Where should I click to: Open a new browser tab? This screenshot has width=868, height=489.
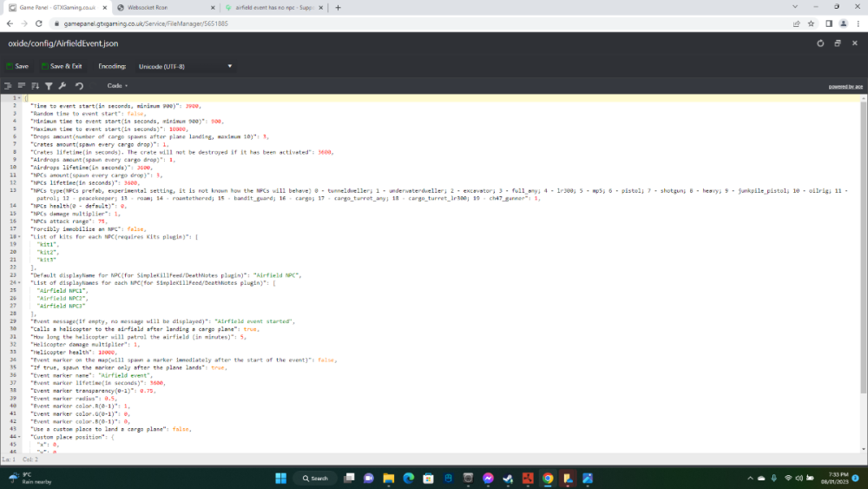338,8
